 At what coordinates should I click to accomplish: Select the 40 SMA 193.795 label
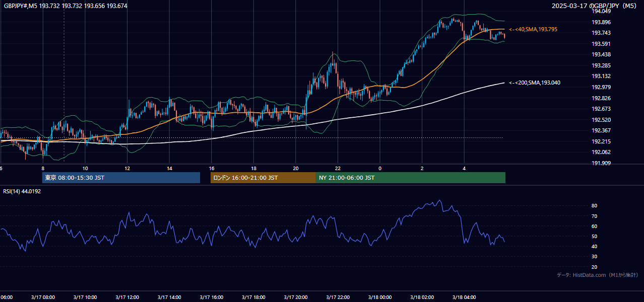click(x=533, y=30)
